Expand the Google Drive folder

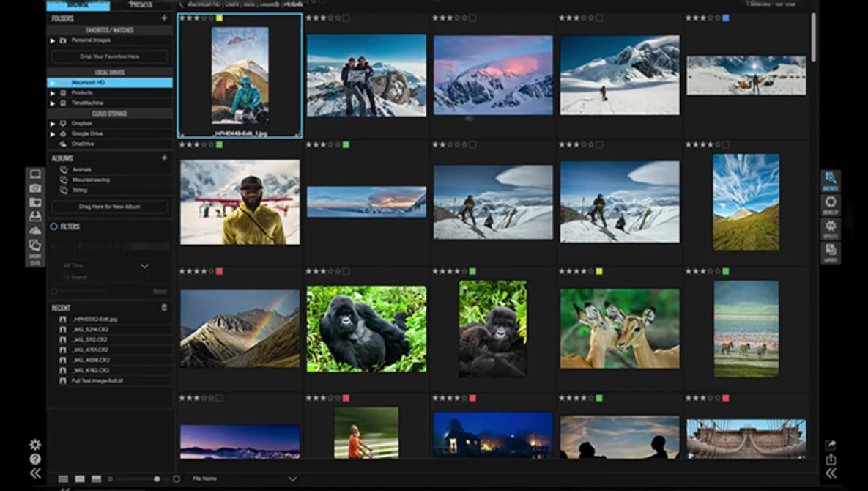tap(53, 134)
